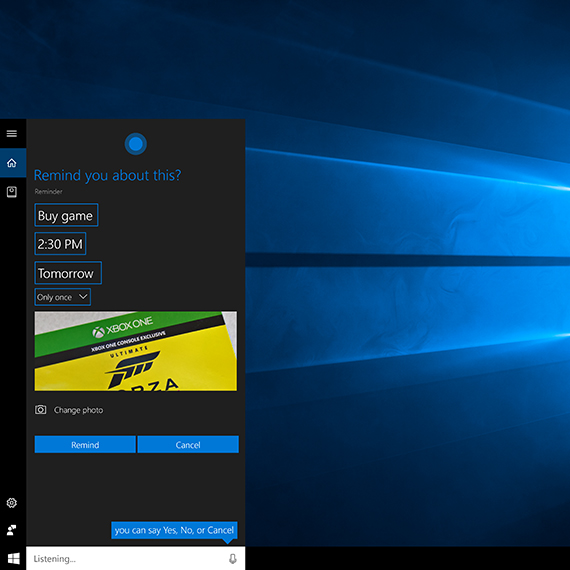This screenshot has width=570, height=570.
Task: Click the camera icon beside Change photo
Action: (x=40, y=410)
